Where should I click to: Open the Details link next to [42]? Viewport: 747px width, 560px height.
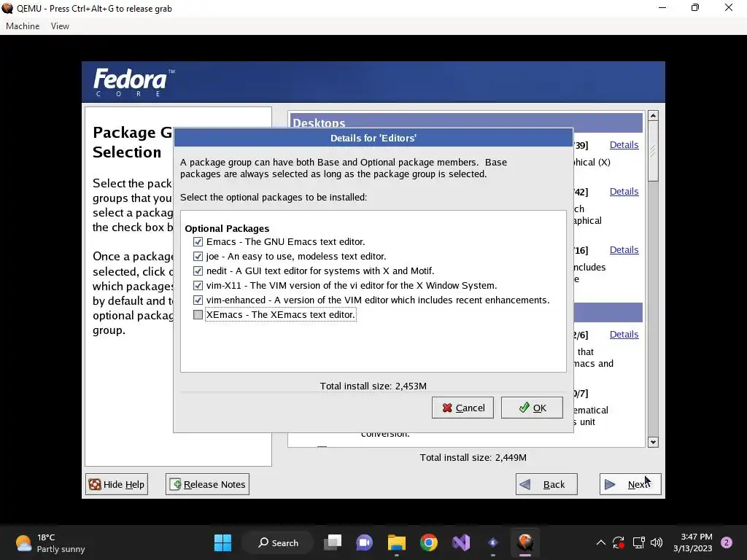624,192
